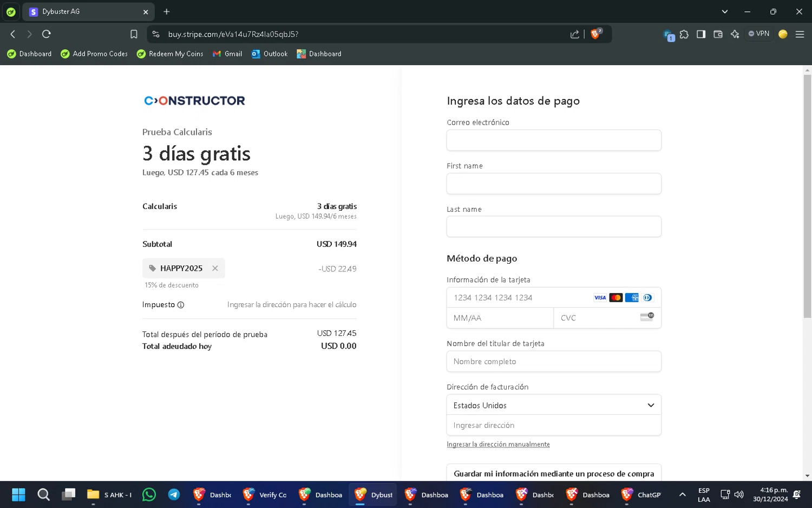This screenshot has width=812, height=508.
Task: Go back using the browser back arrow
Action: click(x=13, y=34)
